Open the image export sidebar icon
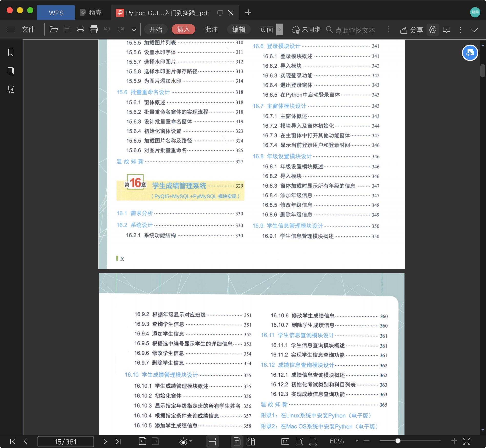This screenshot has width=486, height=448. 11,89
